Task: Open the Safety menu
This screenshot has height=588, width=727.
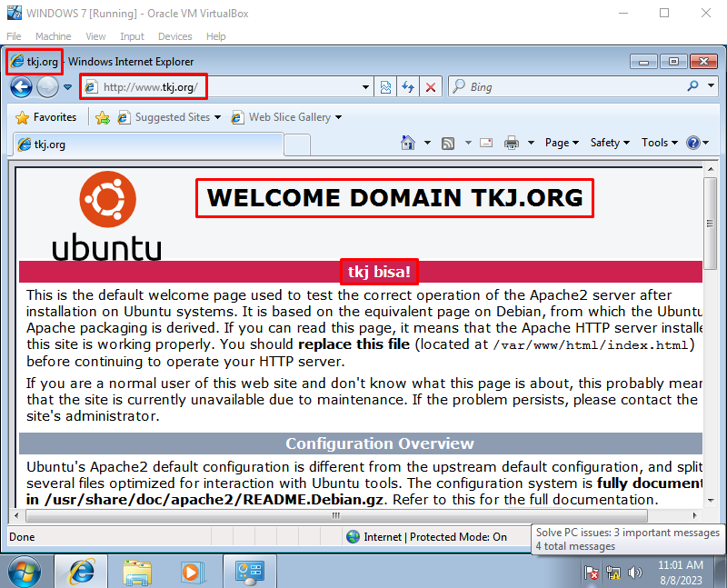Action: (x=610, y=143)
